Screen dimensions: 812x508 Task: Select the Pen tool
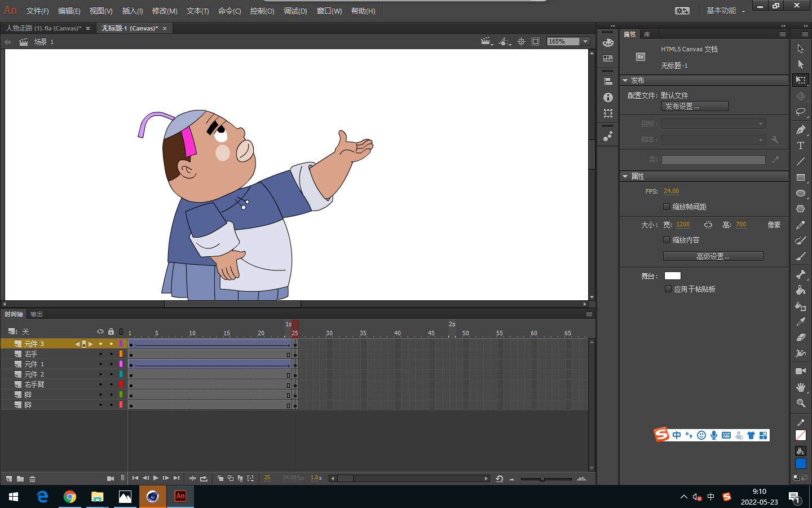800,130
